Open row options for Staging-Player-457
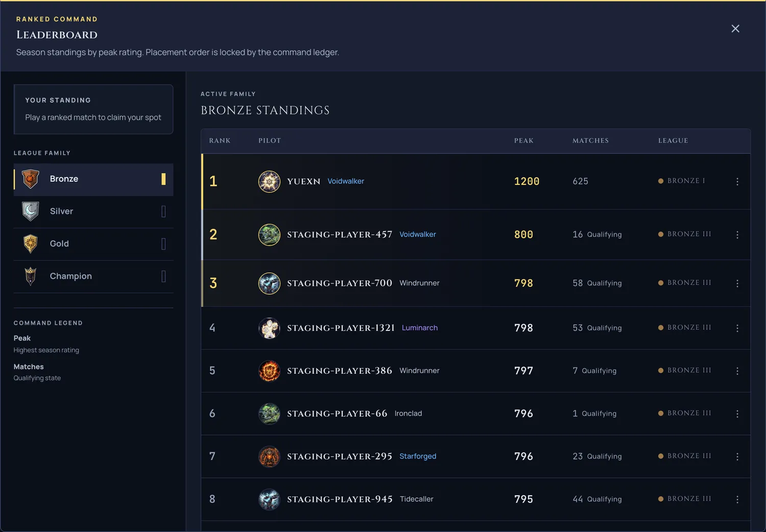766x532 pixels. tap(737, 235)
